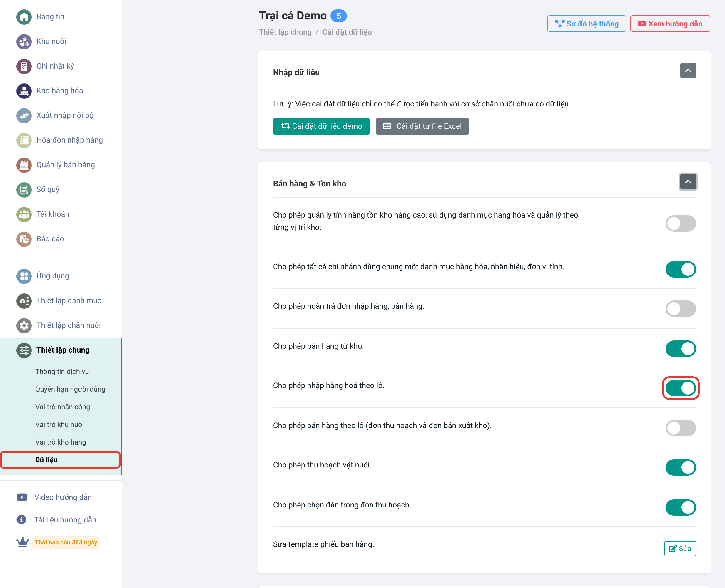
Task: Select Xuất nhập nội bộ arrows icon
Action: pyautogui.click(x=24, y=116)
